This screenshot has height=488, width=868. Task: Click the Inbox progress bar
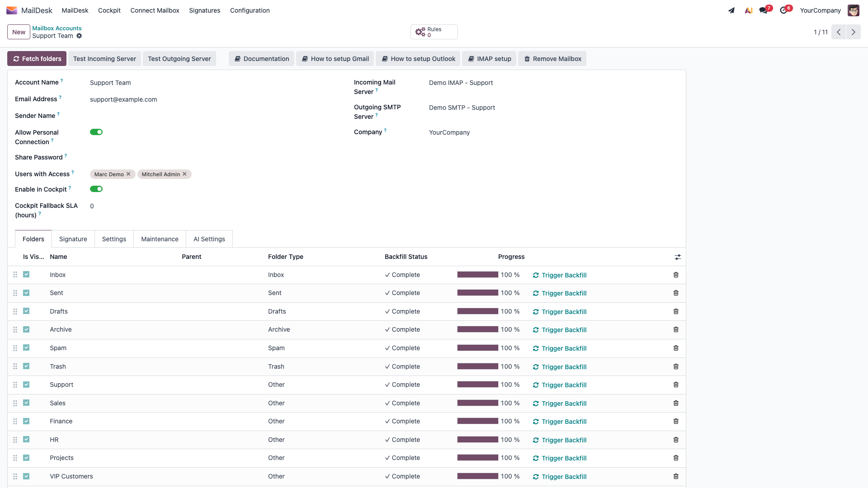478,275
